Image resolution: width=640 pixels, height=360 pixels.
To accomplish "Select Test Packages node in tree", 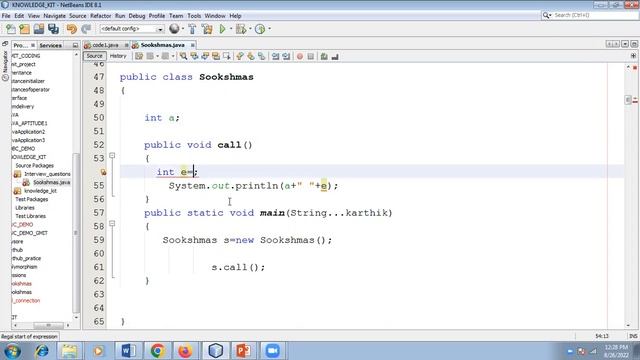I will pos(31,199).
